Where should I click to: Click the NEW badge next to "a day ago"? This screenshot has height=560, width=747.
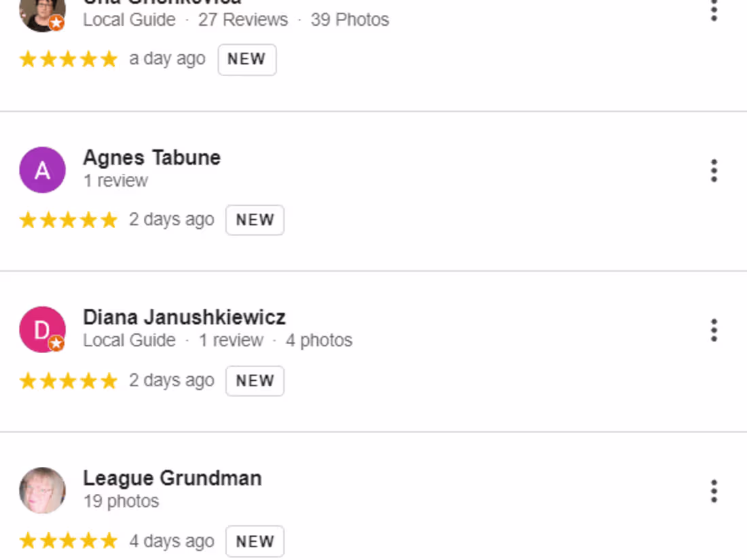click(247, 60)
